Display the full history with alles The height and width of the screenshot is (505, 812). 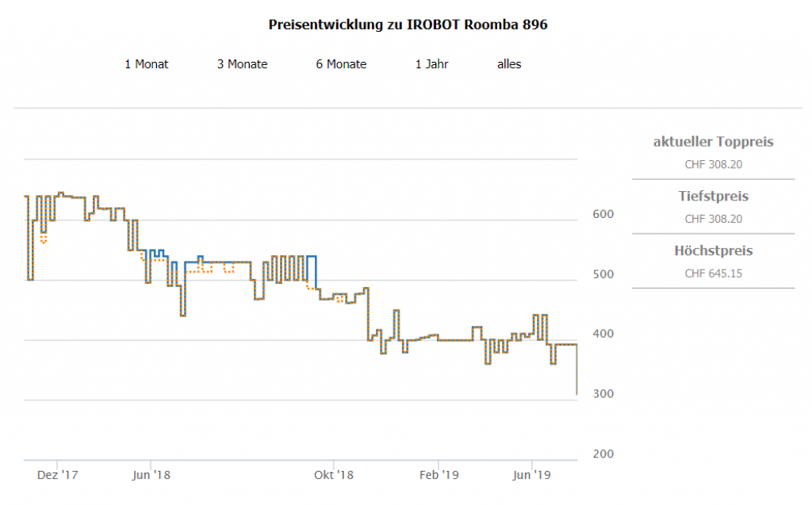coord(509,64)
